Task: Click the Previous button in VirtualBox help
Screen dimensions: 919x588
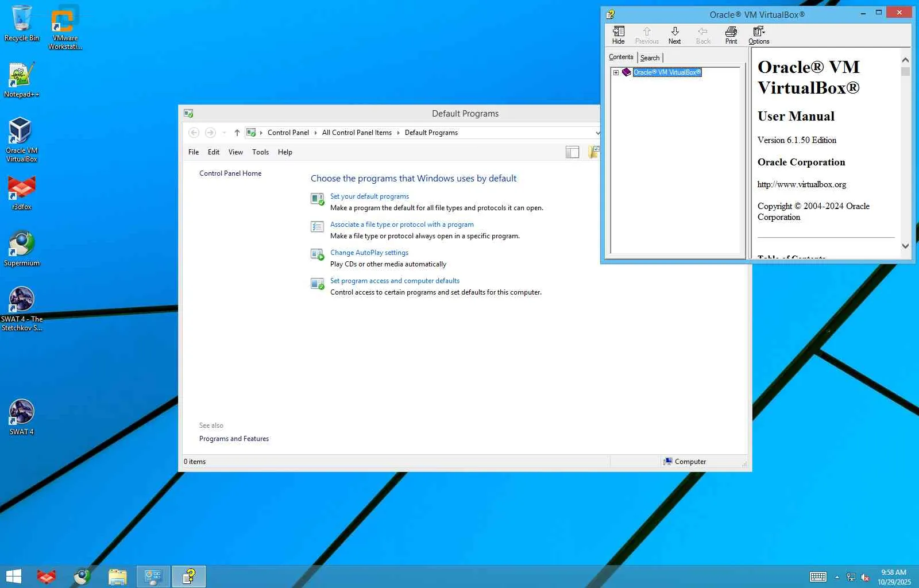Action: [x=647, y=35]
